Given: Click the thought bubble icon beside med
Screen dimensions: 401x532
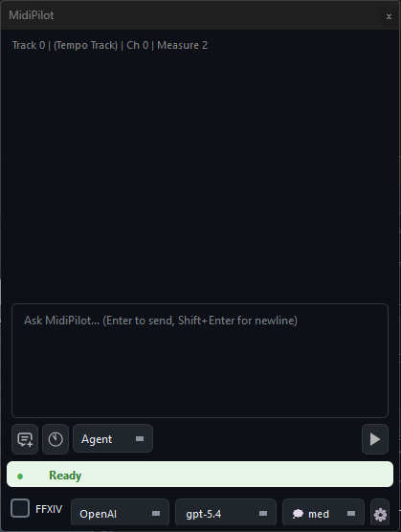Looking at the screenshot, I should [298, 514].
